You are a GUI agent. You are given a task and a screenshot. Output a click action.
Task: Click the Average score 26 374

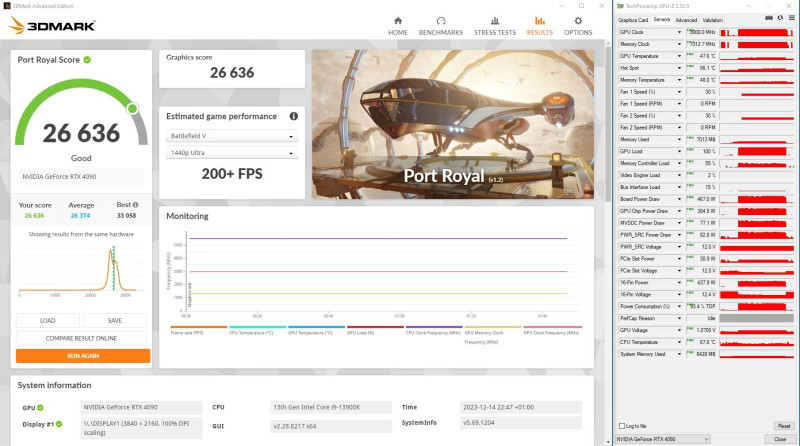pos(80,216)
